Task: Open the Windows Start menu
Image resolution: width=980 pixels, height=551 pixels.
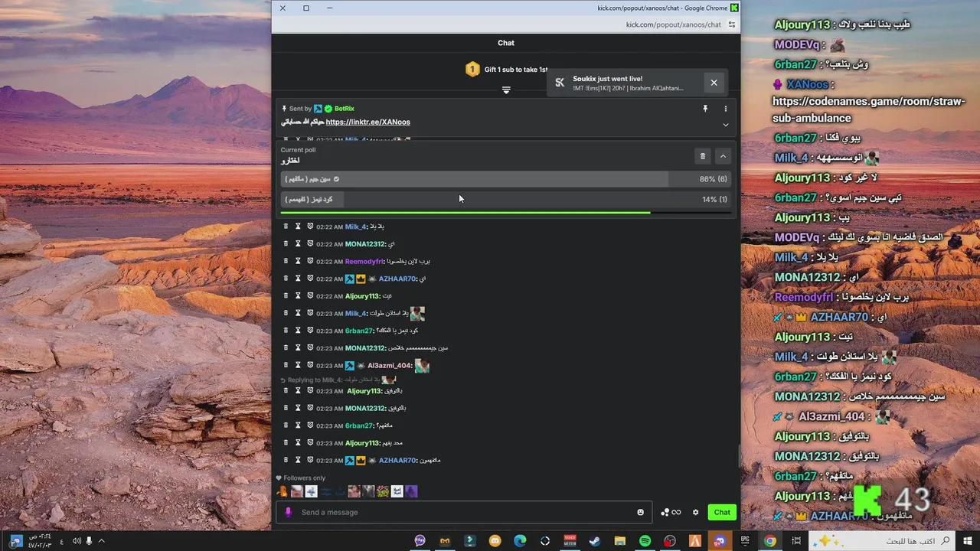Action: pyautogui.click(x=968, y=541)
